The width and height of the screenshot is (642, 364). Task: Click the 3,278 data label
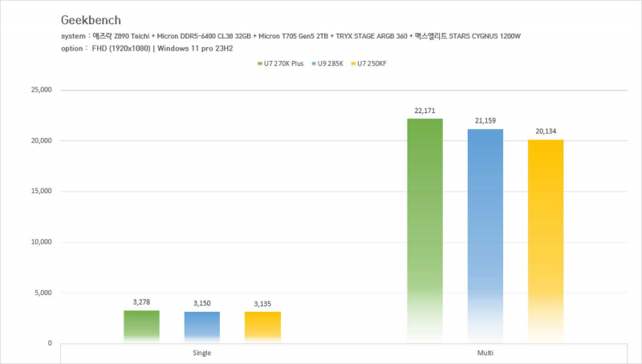(141, 302)
